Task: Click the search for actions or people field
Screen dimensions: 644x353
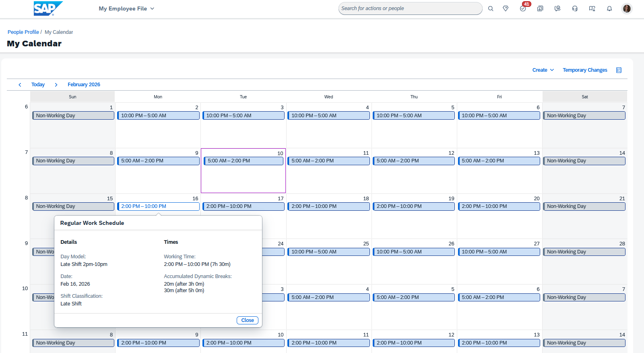Action: click(410, 8)
